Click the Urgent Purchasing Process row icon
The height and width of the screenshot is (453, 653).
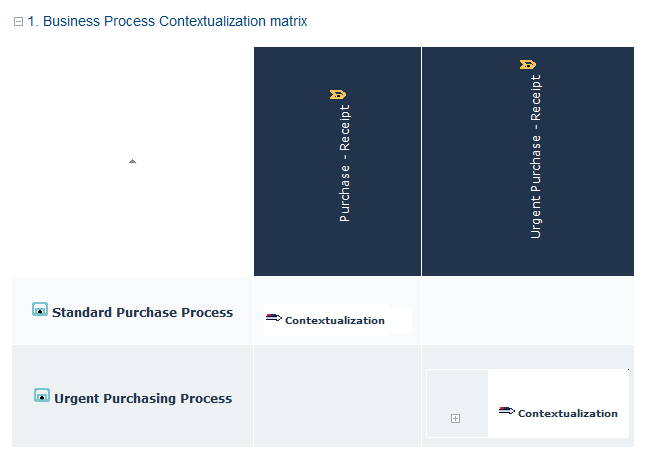[x=42, y=396]
